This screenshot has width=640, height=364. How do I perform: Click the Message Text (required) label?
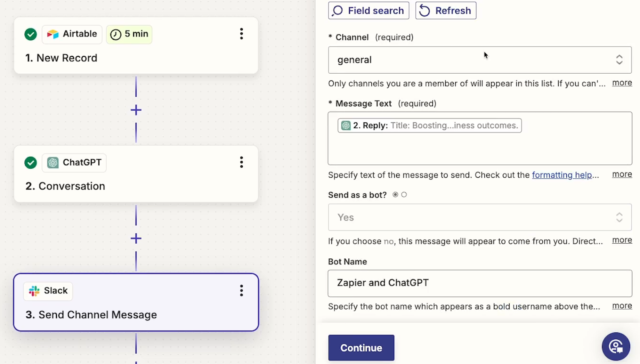tap(382, 104)
